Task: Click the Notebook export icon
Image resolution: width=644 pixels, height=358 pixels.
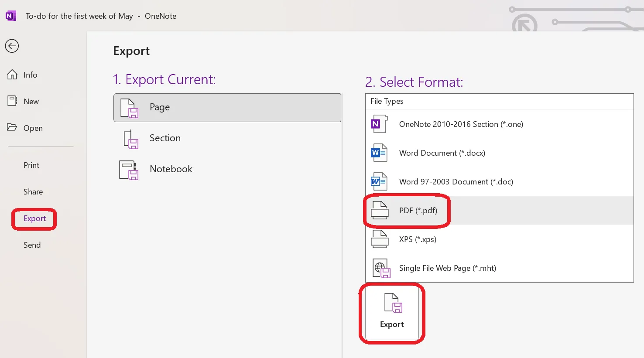Action: click(x=129, y=170)
